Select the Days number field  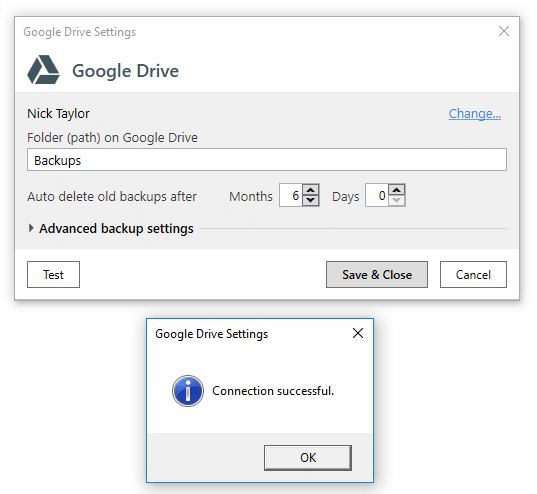(x=377, y=195)
